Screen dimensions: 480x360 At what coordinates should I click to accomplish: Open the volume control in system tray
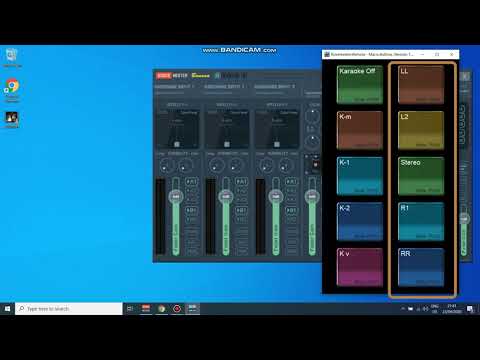[425, 309]
